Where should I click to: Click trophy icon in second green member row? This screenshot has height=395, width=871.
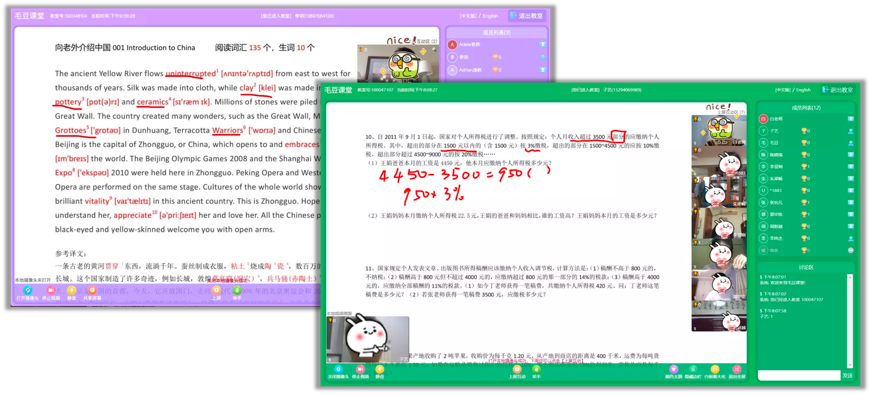pos(803,131)
